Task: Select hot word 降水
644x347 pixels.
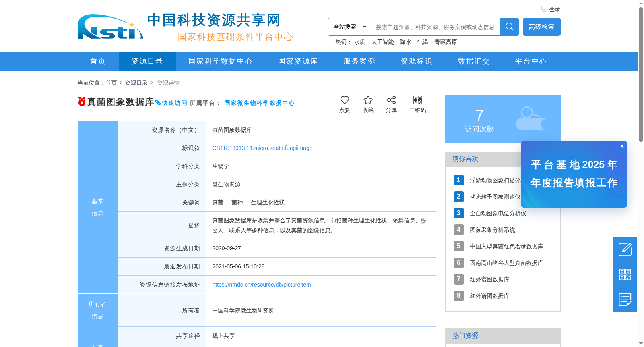Action: (x=405, y=42)
